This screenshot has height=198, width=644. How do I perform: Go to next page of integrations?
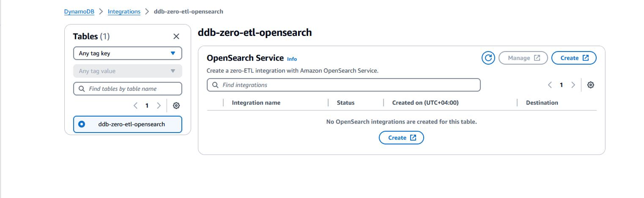[572, 85]
